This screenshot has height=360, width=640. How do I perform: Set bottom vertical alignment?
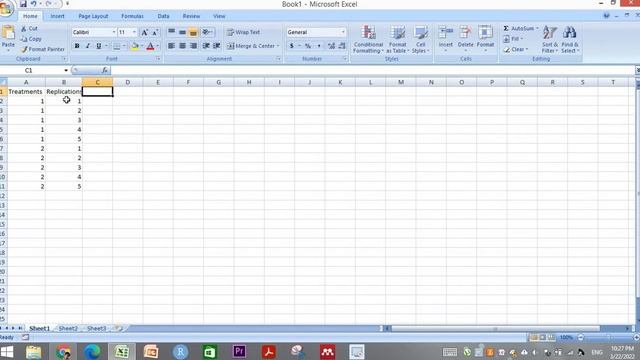click(193, 32)
